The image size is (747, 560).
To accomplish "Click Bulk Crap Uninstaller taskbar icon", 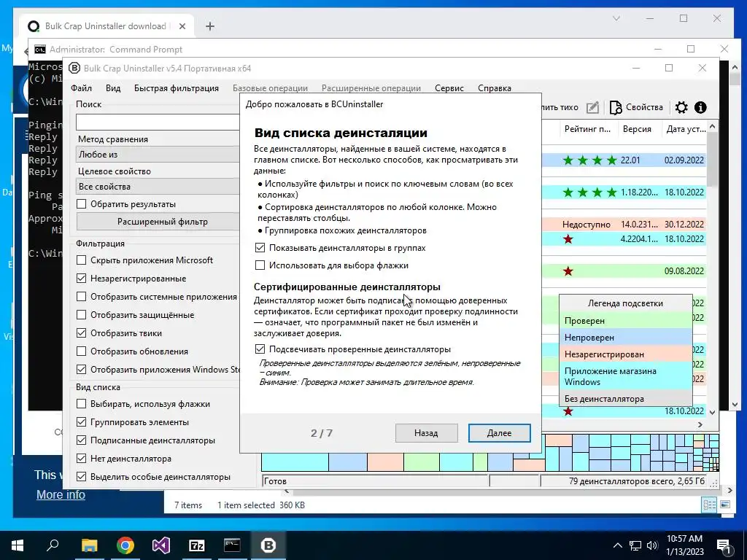I will pos(268,545).
